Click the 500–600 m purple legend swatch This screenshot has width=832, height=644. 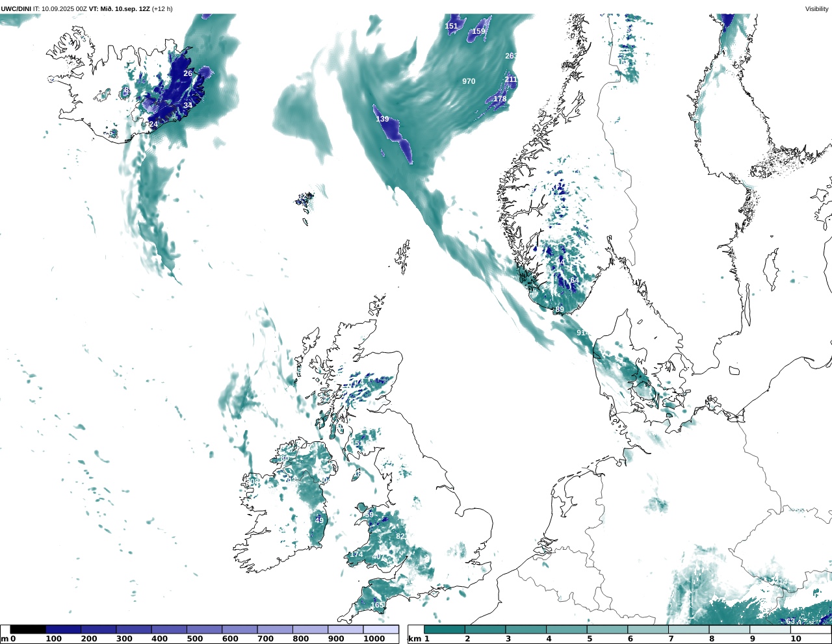click(x=204, y=629)
